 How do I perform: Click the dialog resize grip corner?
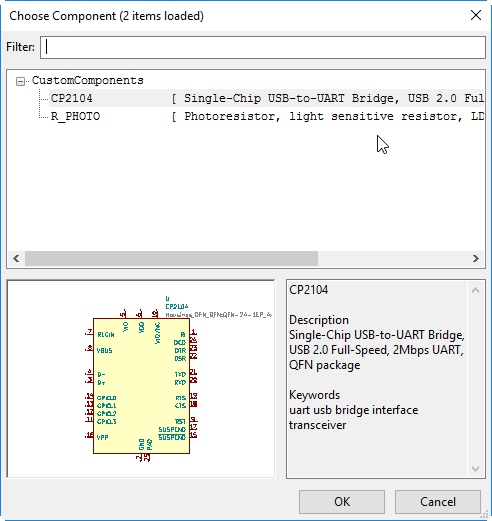coord(486,515)
